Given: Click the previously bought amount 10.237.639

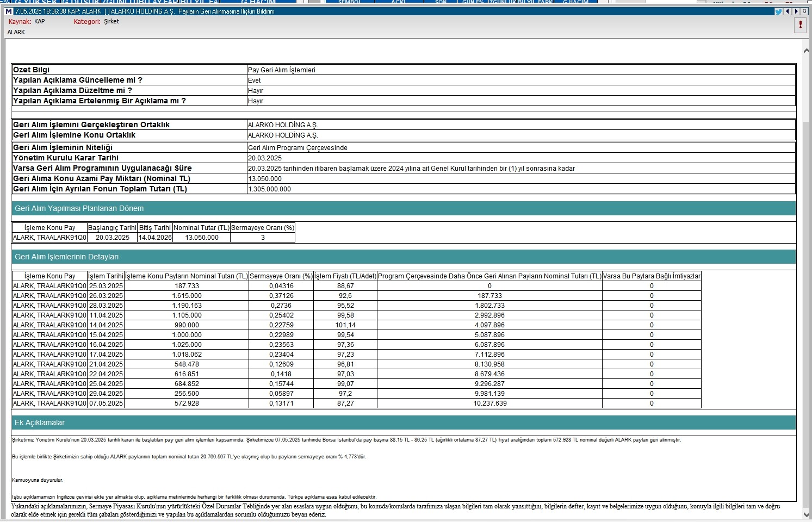Looking at the screenshot, I should tap(489, 403).
